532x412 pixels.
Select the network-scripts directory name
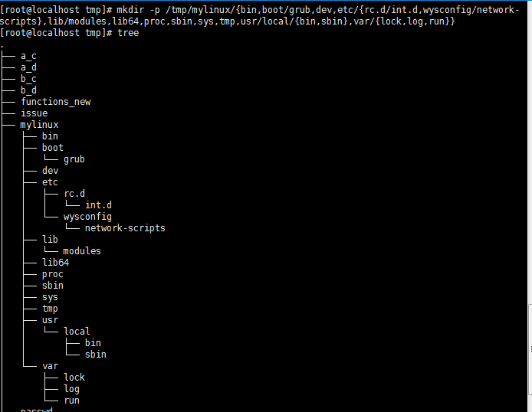[125, 228]
